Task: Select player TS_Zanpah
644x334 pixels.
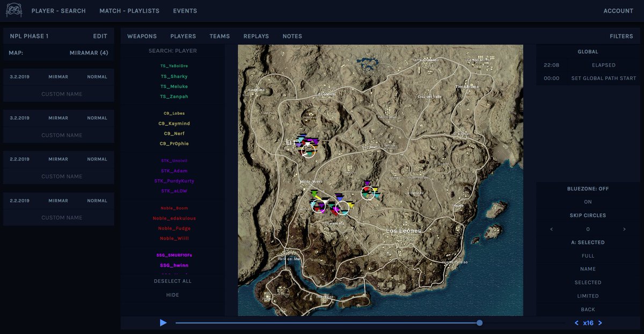Action: (x=174, y=97)
